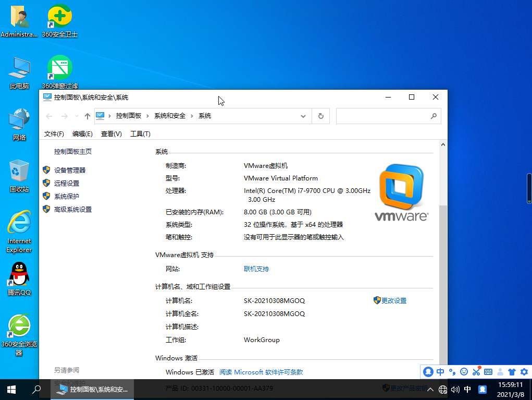Select the 360弹窗过滤 desktop shortcut
Screen dimensions: 532x400
(x=60, y=72)
